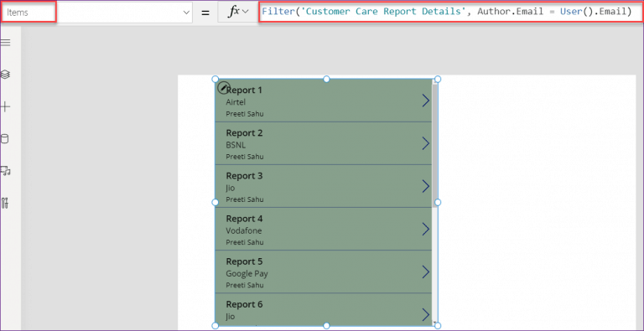Open the arrow for Report 6
Viewport: 644px width, 331px height.
coord(425,314)
